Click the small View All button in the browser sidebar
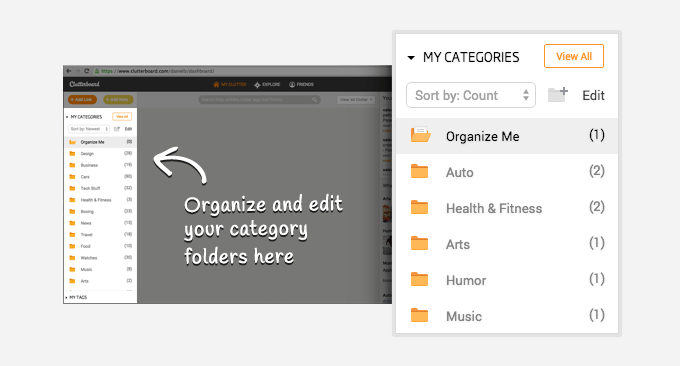The image size is (680, 366). click(x=122, y=117)
